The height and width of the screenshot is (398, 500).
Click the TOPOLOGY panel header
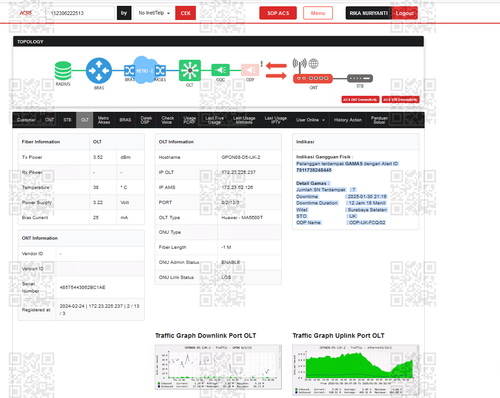point(218,41)
